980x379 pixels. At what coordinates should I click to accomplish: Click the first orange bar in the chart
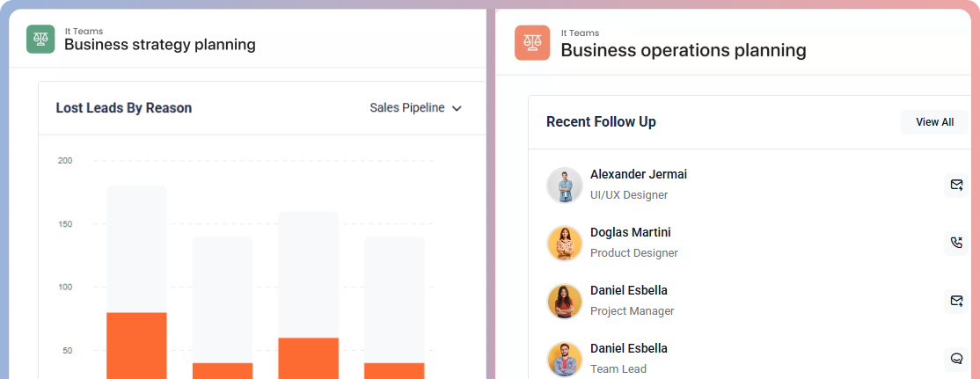pyautogui.click(x=136, y=345)
